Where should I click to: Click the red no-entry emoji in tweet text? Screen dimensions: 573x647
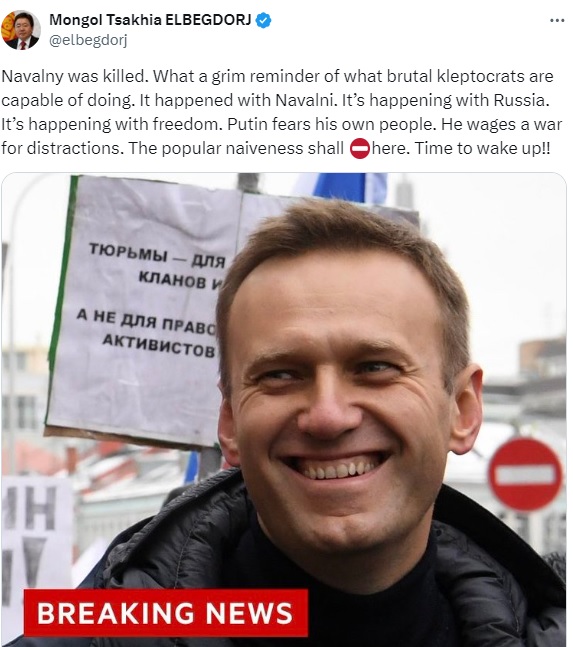tap(360, 149)
